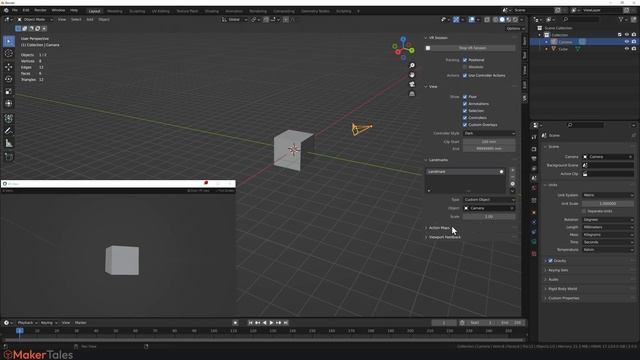Expand the Viewport Feedback panel

445,237
